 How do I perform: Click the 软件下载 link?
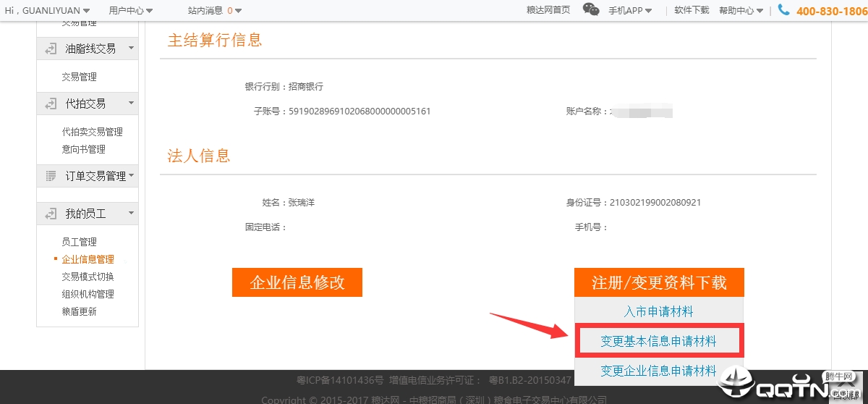pyautogui.click(x=692, y=10)
